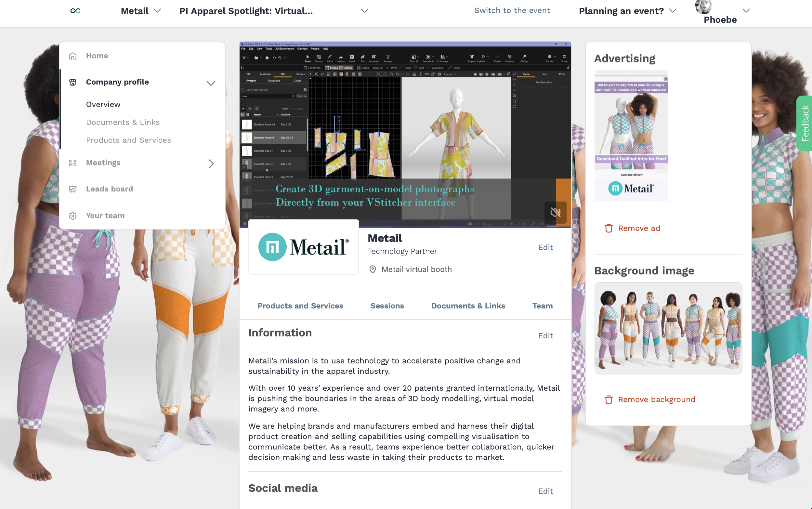Select Overview under Company profile
Screen dimensions: 812x509
[103, 104]
